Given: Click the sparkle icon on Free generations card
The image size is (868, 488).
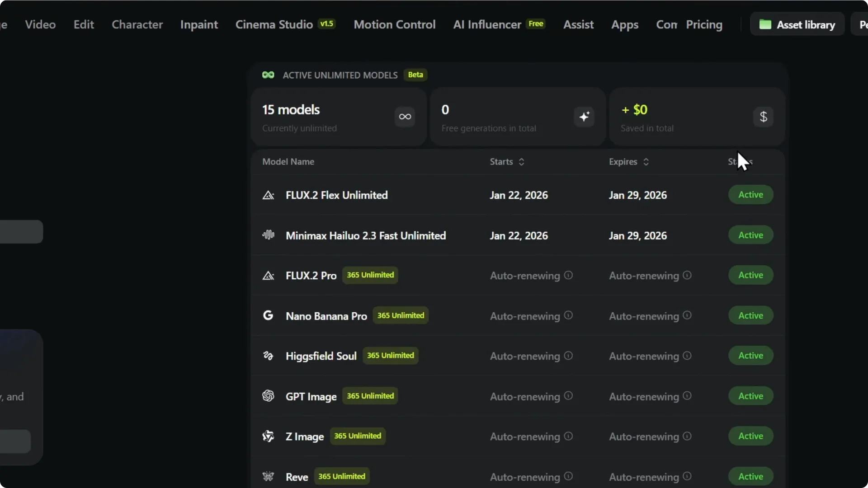Looking at the screenshot, I should point(584,117).
